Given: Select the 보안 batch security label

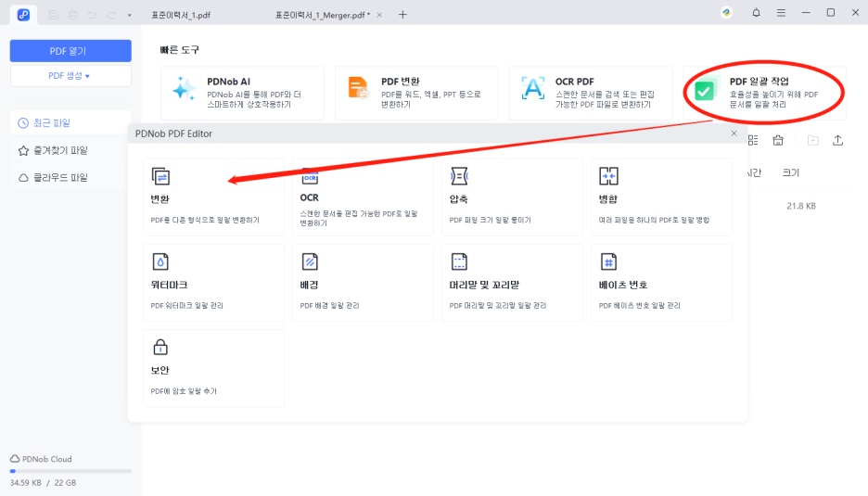Looking at the screenshot, I should (160, 370).
